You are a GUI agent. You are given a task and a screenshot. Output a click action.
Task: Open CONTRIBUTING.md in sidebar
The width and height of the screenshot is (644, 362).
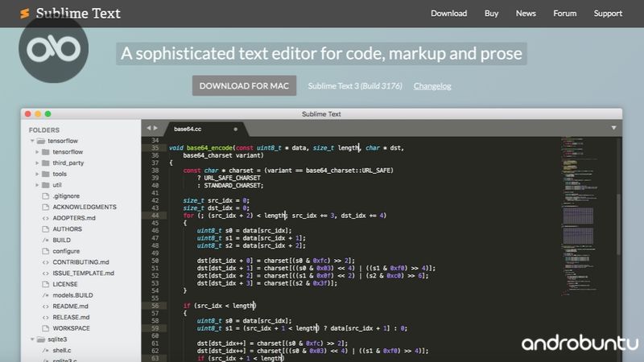click(81, 262)
